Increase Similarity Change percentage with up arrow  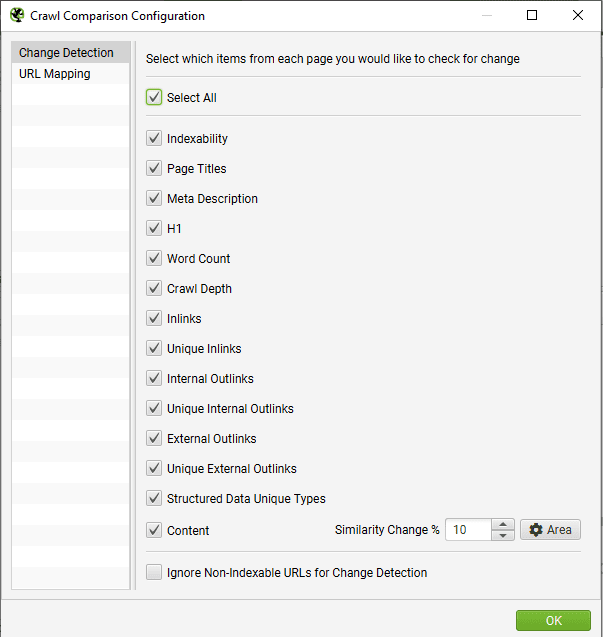click(x=503, y=524)
